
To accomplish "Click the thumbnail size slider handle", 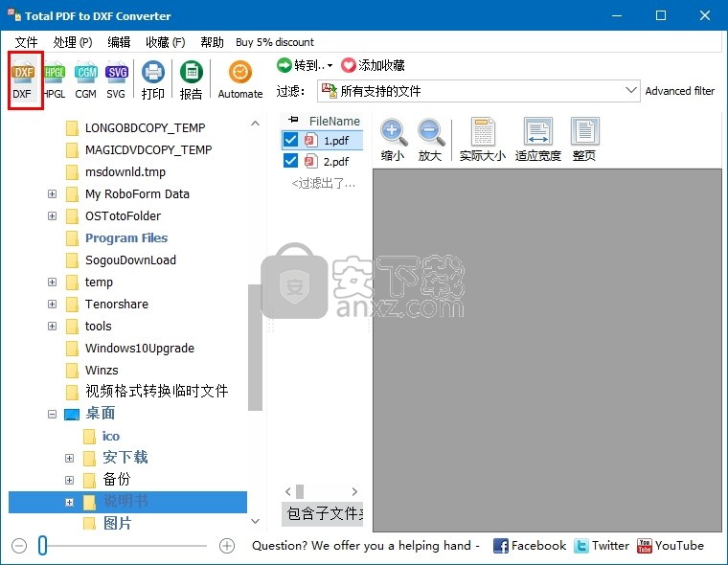I will (43, 546).
